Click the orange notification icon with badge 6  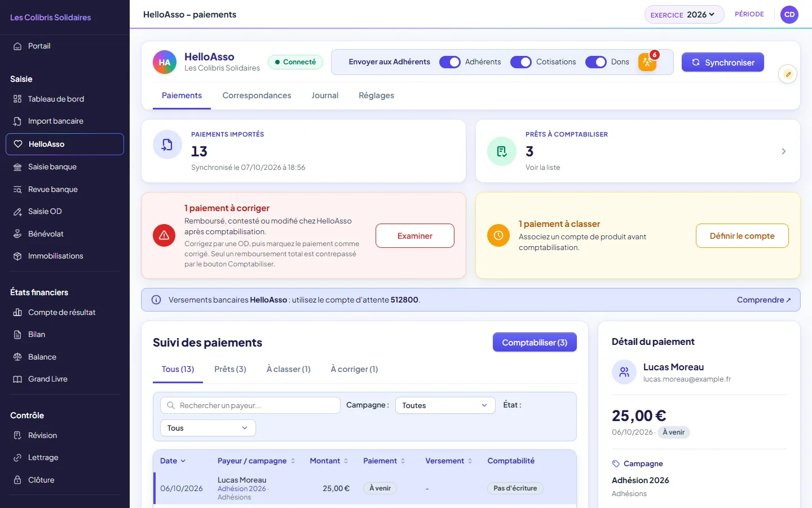[x=647, y=62]
